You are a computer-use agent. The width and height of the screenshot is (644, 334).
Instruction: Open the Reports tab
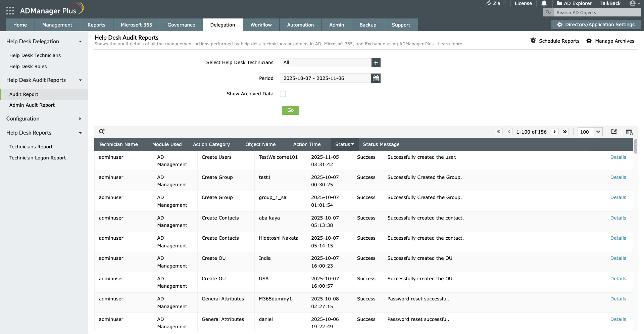96,25
